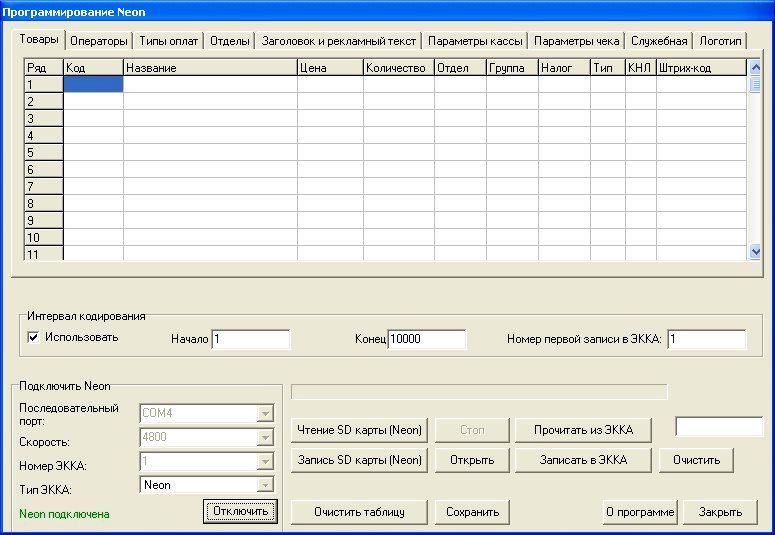775x535 pixels.
Task: Click Запись SD карты (Neon) button
Action: 359,460
